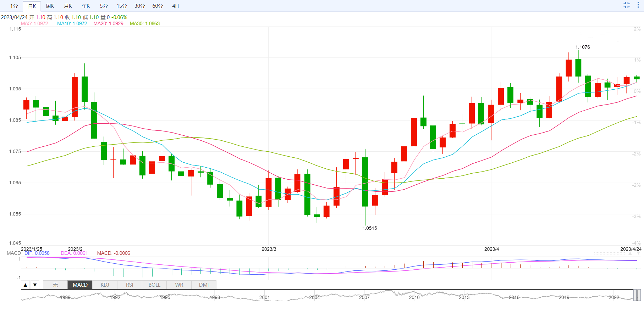Turn off indicators with the 无 button
The image size is (644, 314).
pos(55,285)
